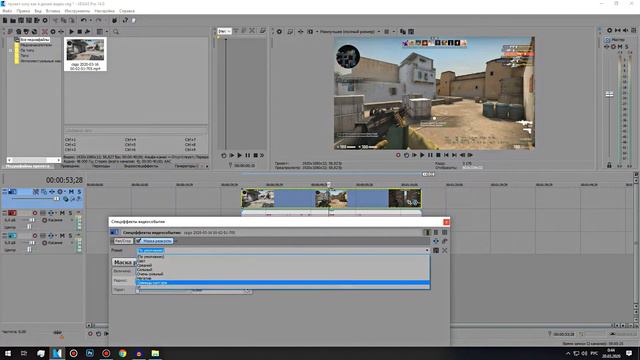Click the media search magnifier icon
Screen dimensions: 640x360
116,31
